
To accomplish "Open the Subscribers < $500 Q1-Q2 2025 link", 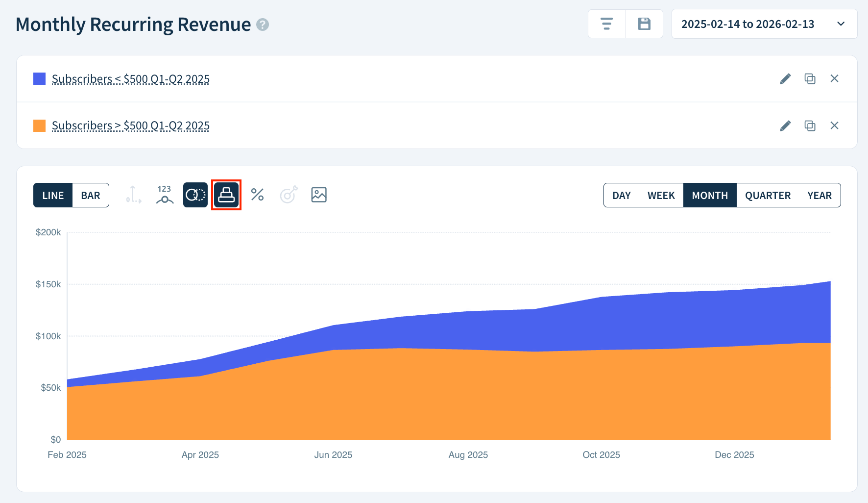I will pos(130,78).
